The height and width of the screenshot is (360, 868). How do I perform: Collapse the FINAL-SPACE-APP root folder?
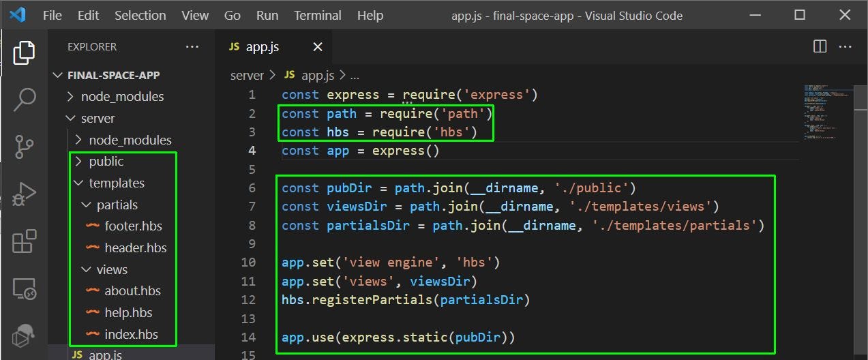(x=113, y=75)
